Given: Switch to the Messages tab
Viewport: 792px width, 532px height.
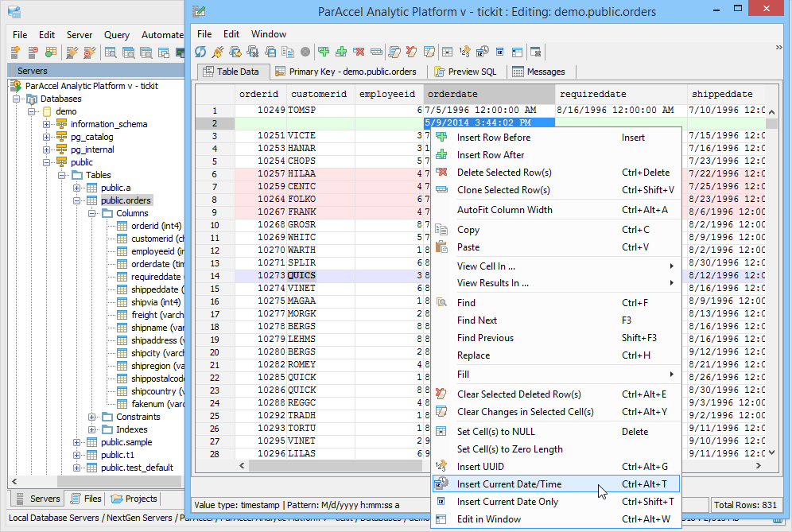Looking at the screenshot, I should [x=539, y=72].
